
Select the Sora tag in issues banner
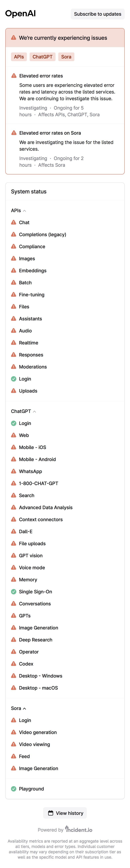(x=66, y=57)
